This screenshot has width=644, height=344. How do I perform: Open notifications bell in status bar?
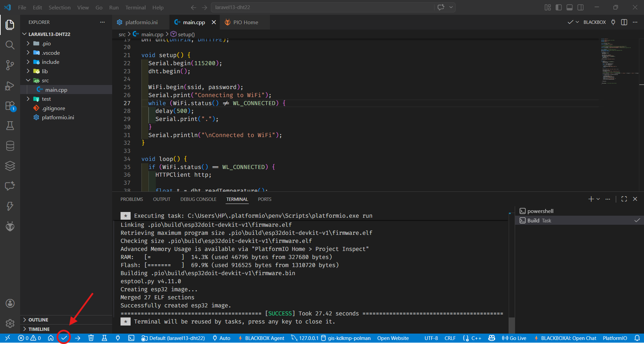tap(637, 338)
